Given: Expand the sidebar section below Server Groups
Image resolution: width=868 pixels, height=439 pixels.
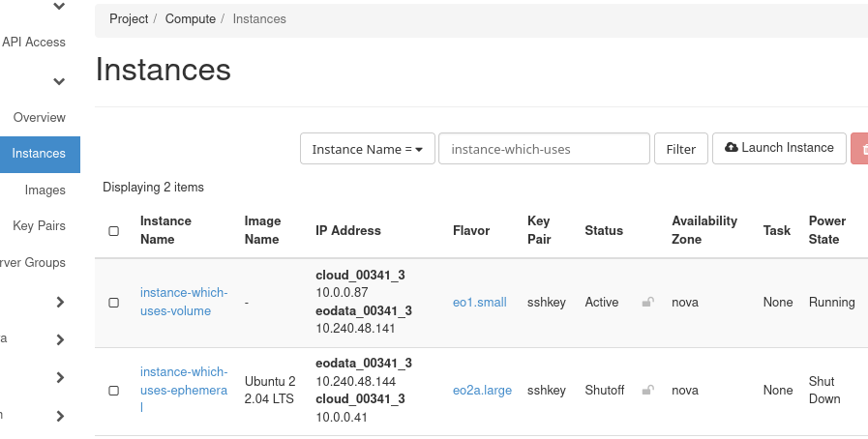Looking at the screenshot, I should 59,302.
